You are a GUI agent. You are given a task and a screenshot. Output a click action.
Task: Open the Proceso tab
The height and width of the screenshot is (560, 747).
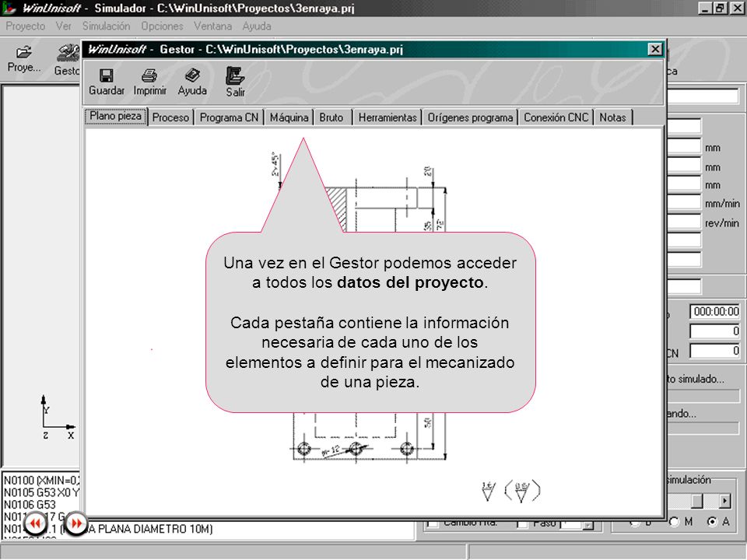pyautogui.click(x=170, y=117)
